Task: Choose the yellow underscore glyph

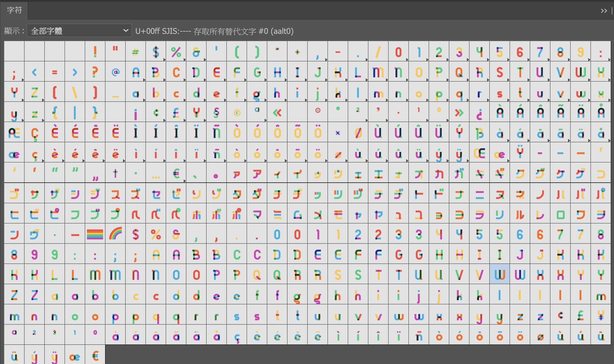Action: (x=115, y=92)
